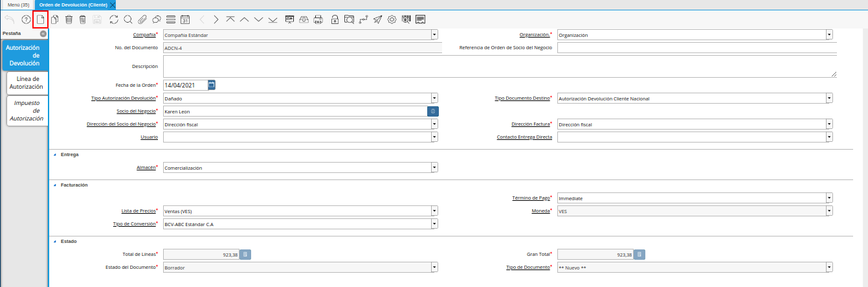This screenshot has height=287, width=868.
Task: Click the Copy Record icon in toolbar
Action: [x=55, y=19]
